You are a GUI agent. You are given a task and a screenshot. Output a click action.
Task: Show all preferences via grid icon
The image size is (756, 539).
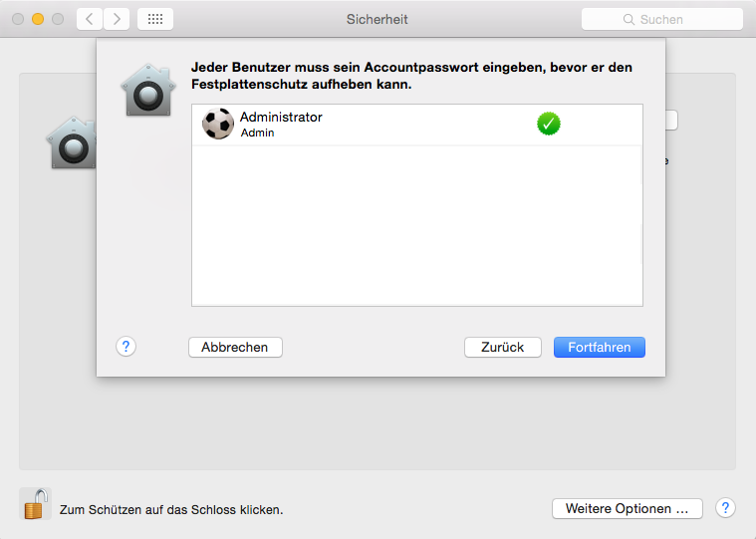[154, 19]
